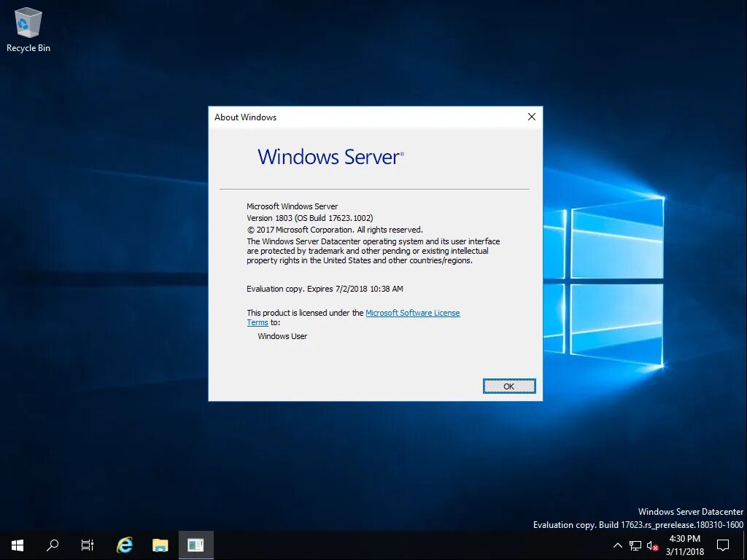The height and width of the screenshot is (560, 747).
Task: Select the running winver taskbar app
Action: pos(196,545)
